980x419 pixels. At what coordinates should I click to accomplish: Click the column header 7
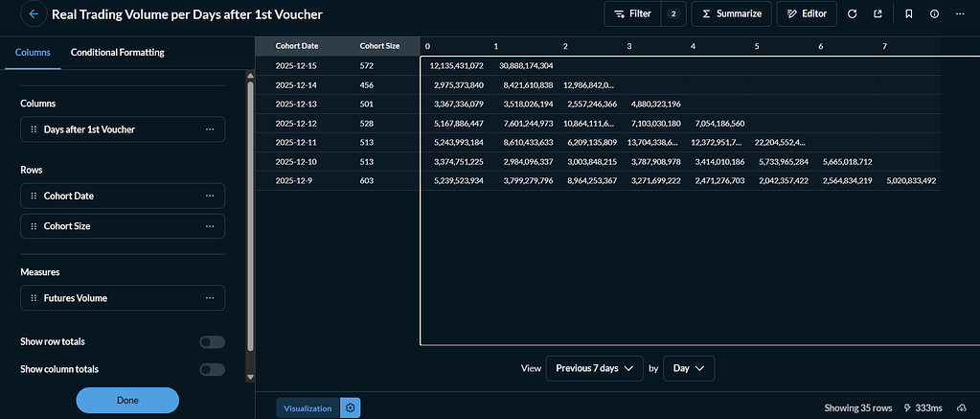pyautogui.click(x=884, y=46)
